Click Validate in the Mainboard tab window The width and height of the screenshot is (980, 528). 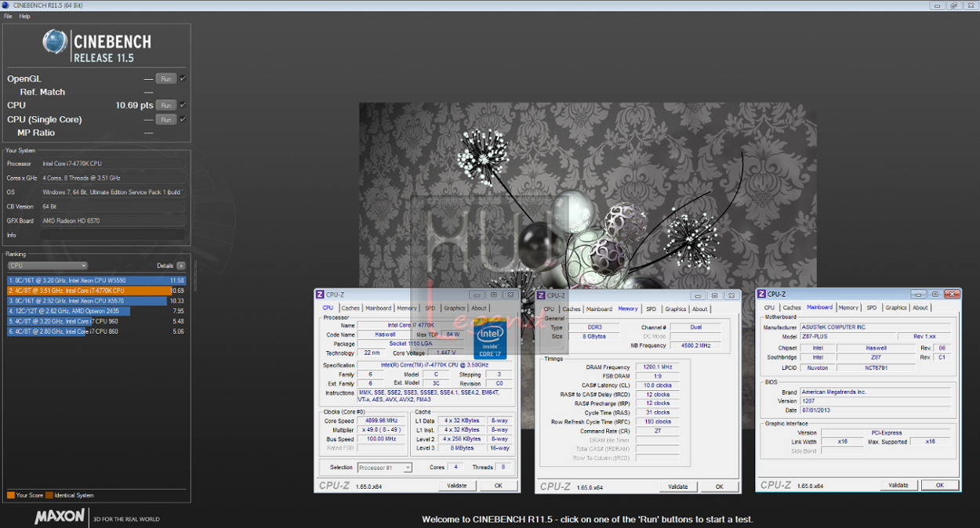click(x=898, y=485)
